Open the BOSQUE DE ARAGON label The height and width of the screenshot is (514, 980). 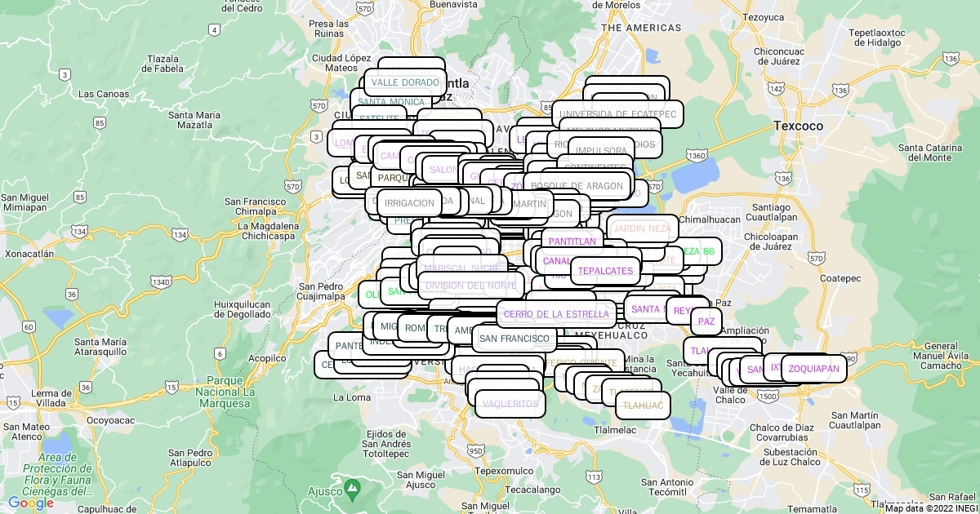pyautogui.click(x=577, y=186)
